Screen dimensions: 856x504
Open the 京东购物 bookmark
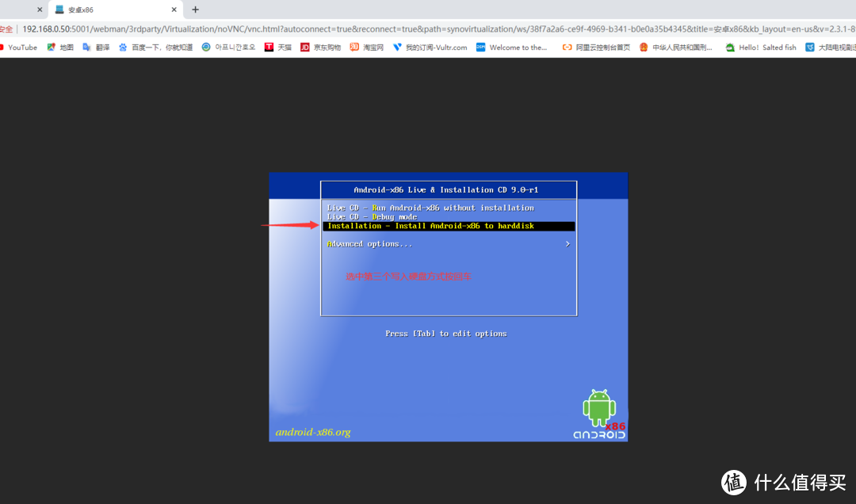320,48
